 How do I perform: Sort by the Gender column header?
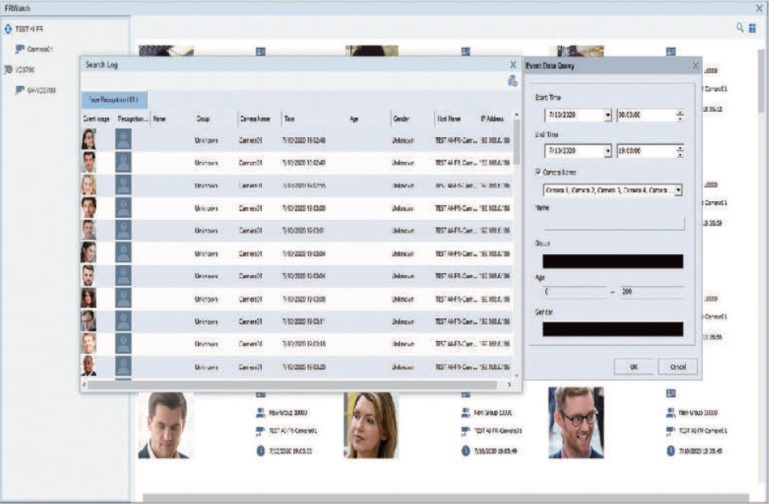pyautogui.click(x=401, y=119)
